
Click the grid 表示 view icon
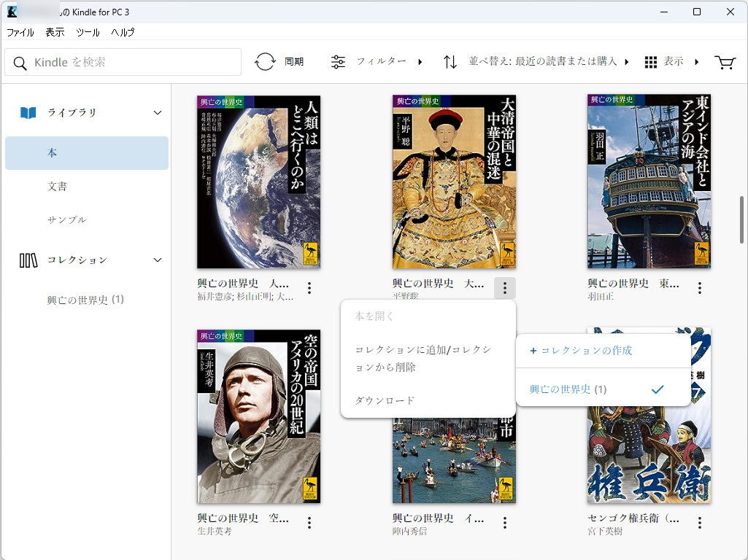tap(649, 62)
